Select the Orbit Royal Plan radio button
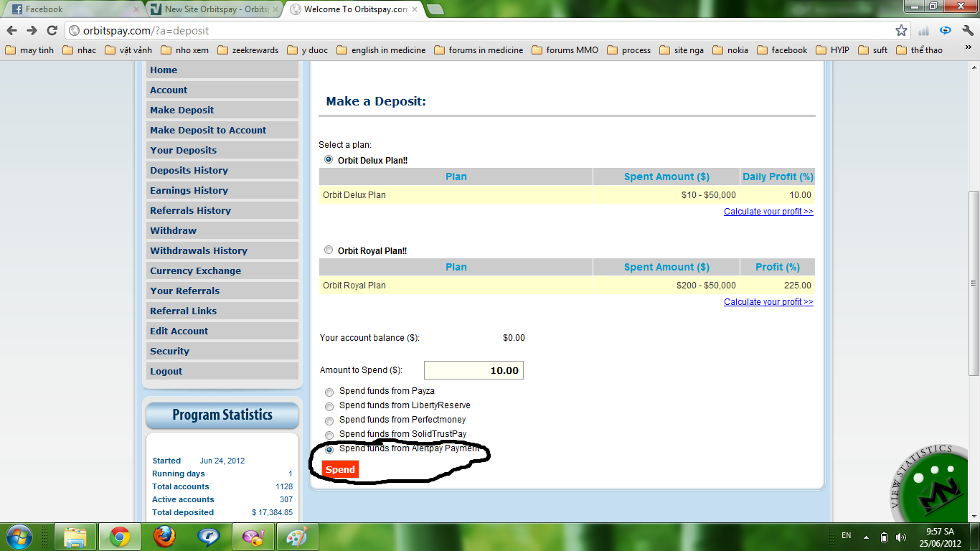 tap(329, 250)
